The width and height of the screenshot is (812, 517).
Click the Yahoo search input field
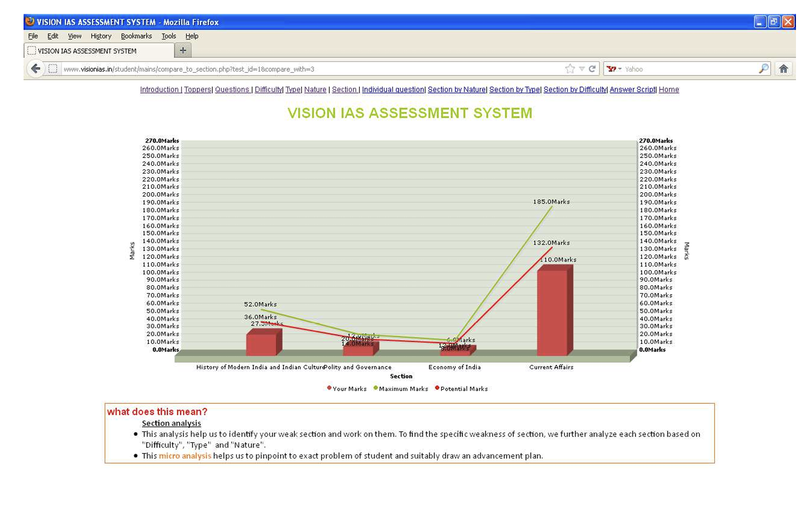tap(690, 69)
